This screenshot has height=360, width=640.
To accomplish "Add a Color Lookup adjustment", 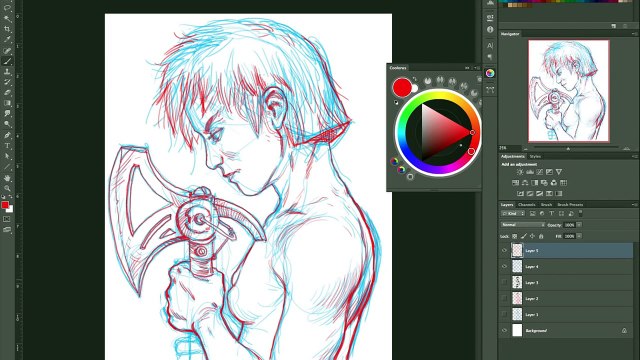I will tap(564, 183).
